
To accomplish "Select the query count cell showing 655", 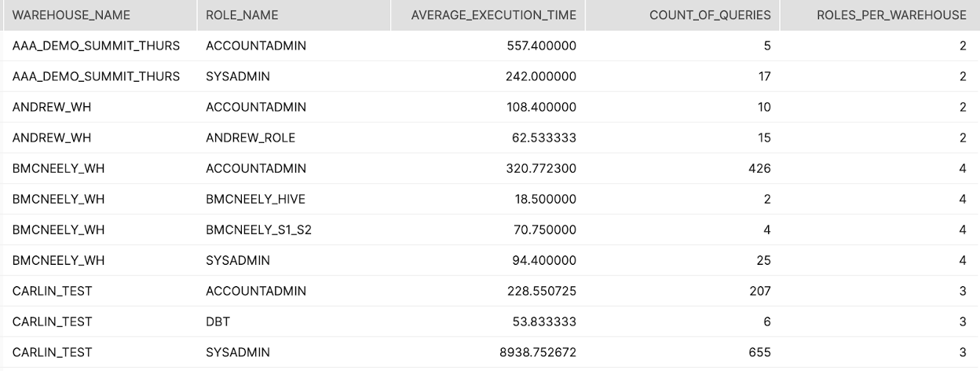I will coord(759,352).
